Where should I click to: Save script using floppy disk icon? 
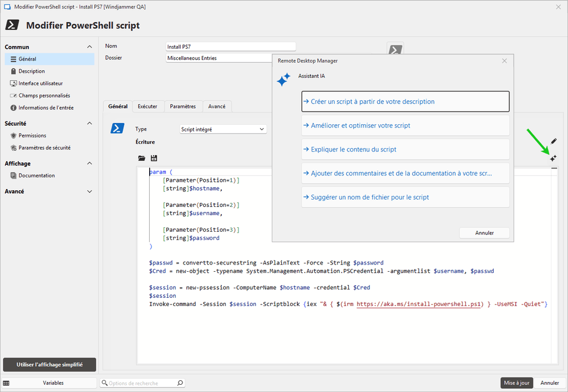point(154,158)
